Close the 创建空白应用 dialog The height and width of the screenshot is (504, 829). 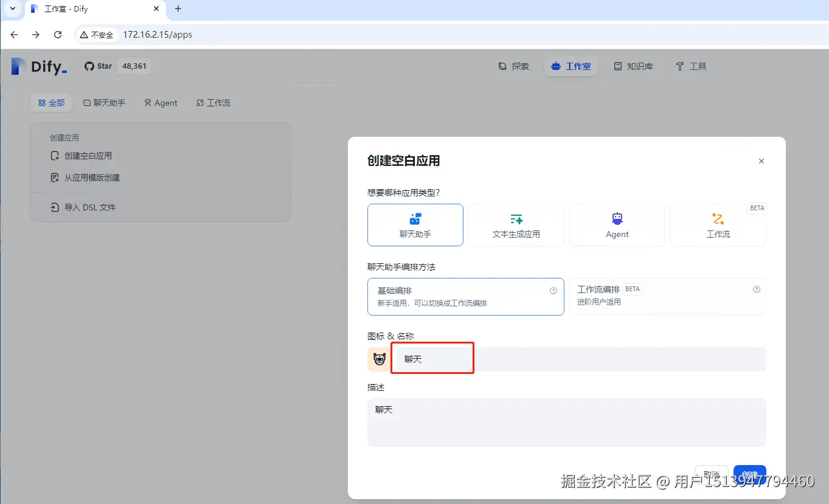click(x=761, y=161)
